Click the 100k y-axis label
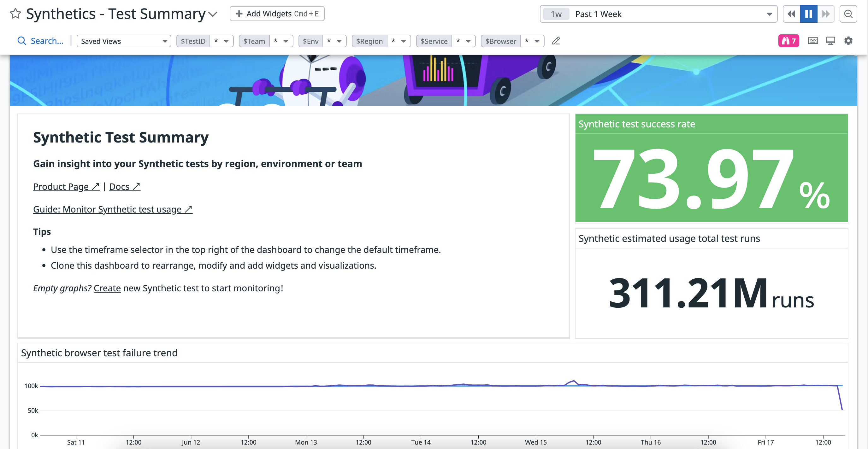The height and width of the screenshot is (449, 868). click(x=31, y=386)
